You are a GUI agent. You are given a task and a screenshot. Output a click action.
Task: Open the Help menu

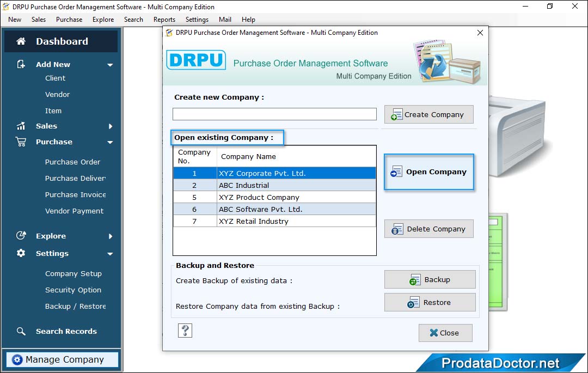[248, 20]
